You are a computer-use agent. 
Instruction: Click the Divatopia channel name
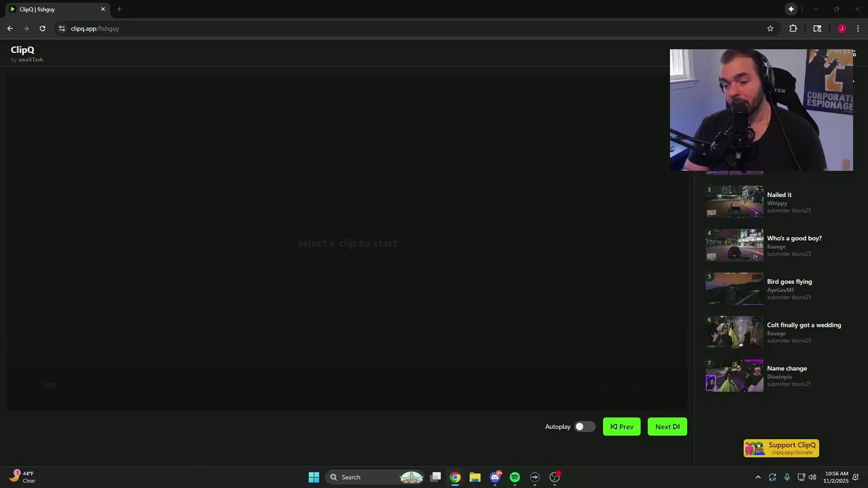click(x=779, y=377)
